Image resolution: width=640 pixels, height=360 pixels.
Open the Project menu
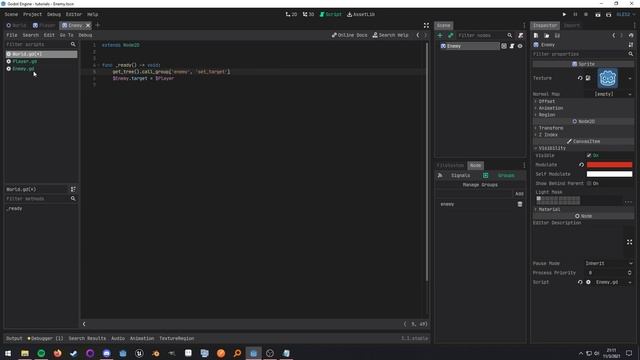(32, 14)
